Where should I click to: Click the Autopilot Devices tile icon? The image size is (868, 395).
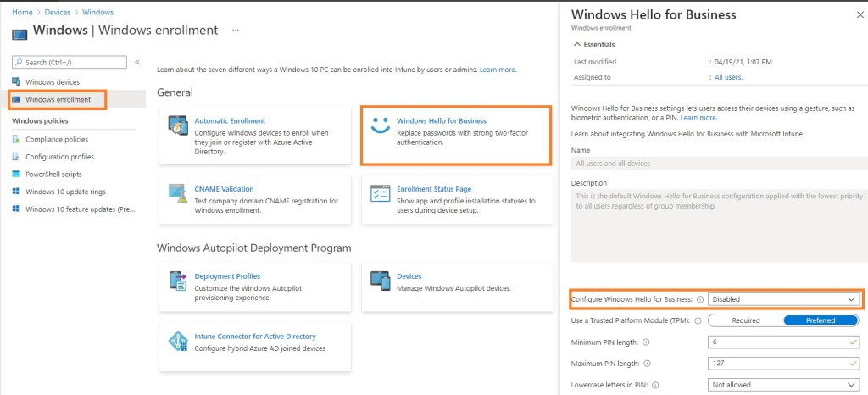pos(381,281)
